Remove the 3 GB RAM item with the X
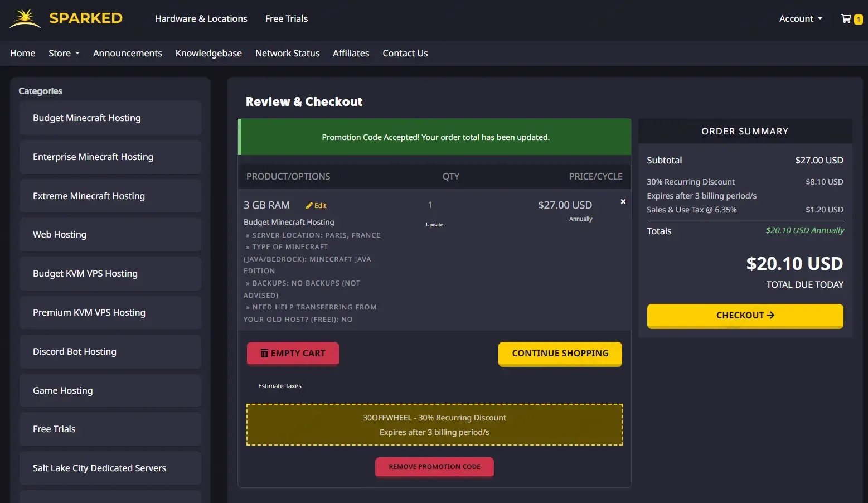This screenshot has width=868, height=503. (x=623, y=202)
